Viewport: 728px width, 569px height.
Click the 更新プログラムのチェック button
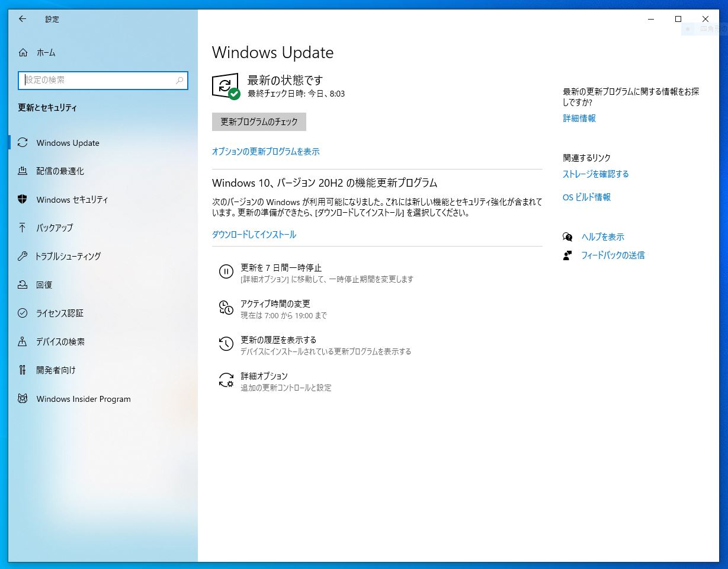(259, 122)
